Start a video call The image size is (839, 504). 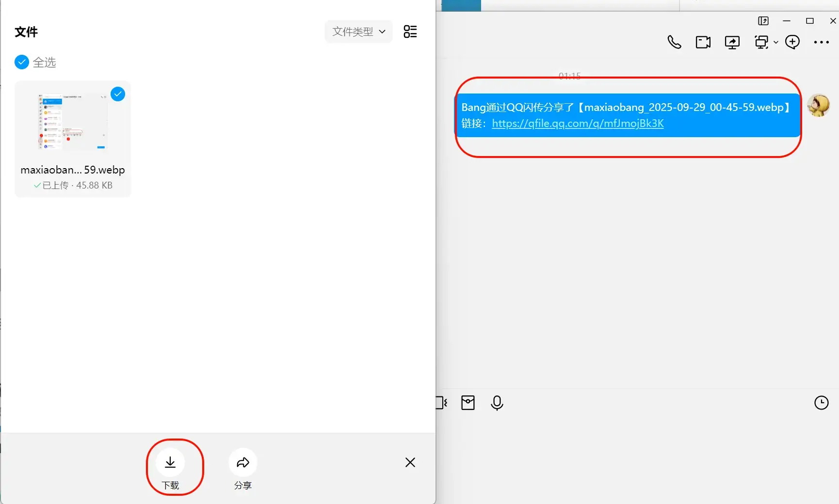pyautogui.click(x=703, y=42)
